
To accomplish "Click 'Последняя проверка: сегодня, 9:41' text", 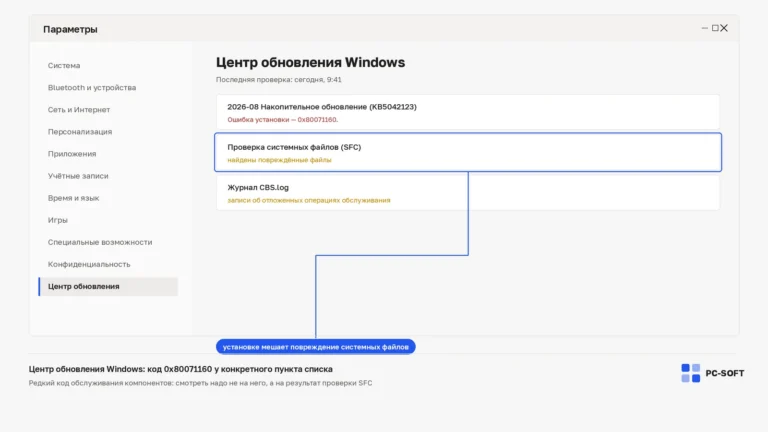I will click(x=279, y=80).
